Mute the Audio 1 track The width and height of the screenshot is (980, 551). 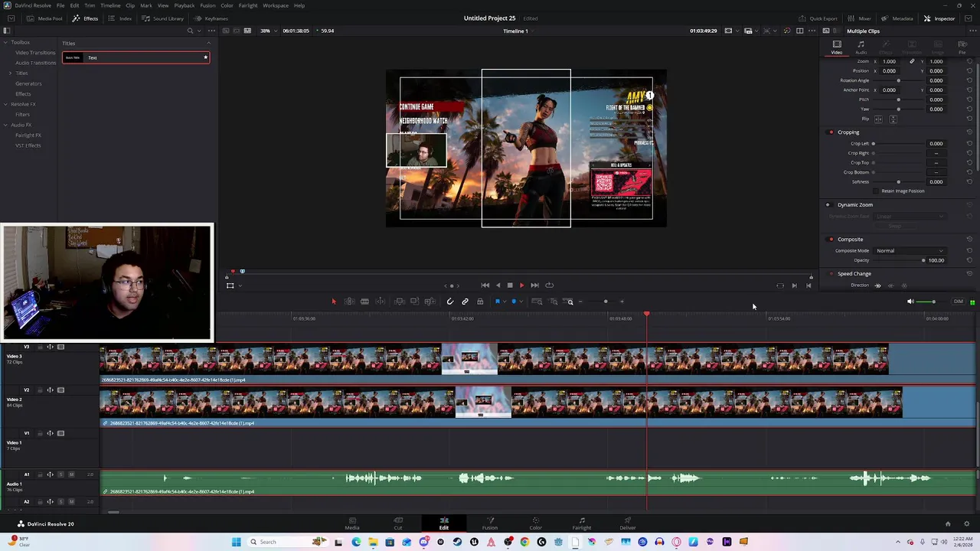pos(71,474)
